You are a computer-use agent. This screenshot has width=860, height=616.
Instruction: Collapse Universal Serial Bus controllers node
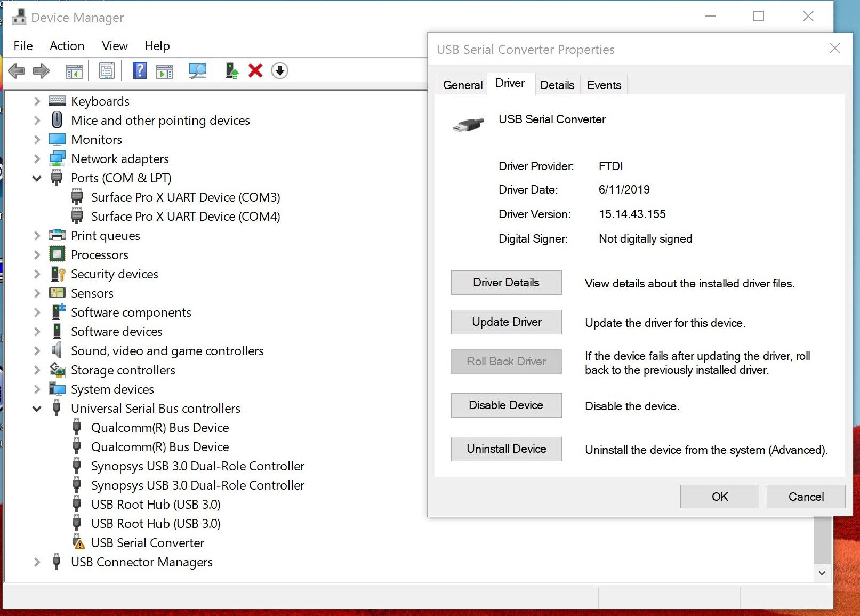(x=37, y=409)
